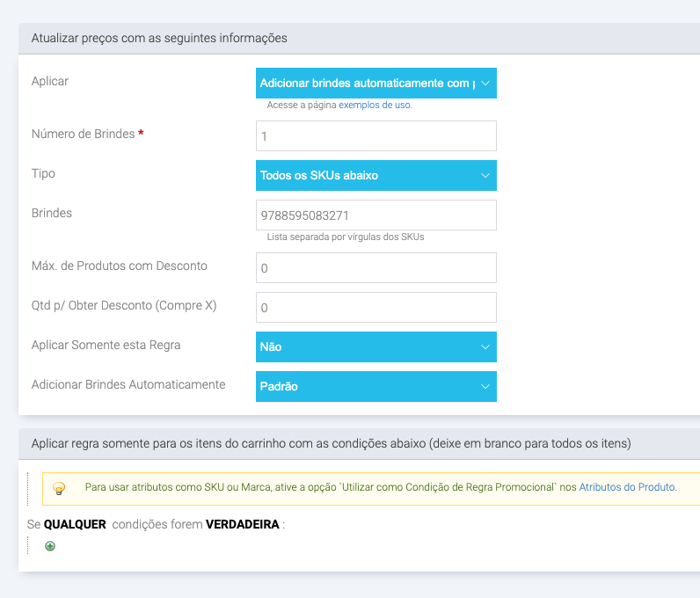Click the 'Aplicar Somente esta Regra' label text
This screenshot has height=598, width=700.
pos(106,345)
